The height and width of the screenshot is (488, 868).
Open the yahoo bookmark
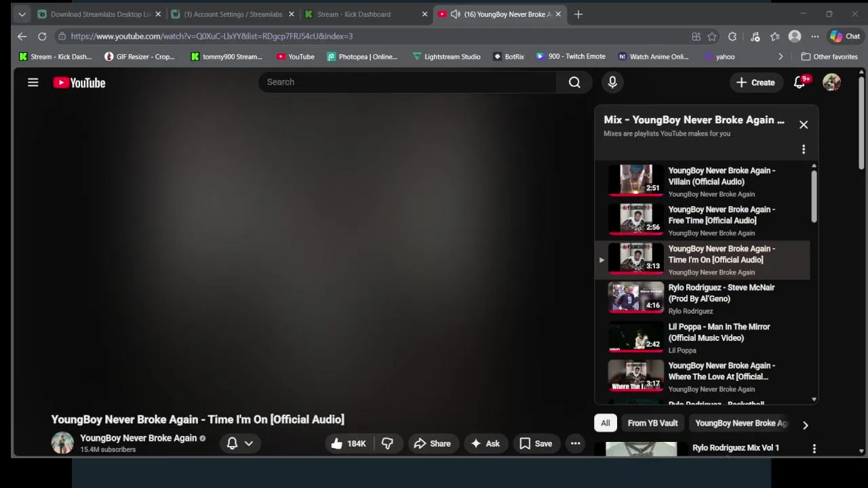pyautogui.click(x=719, y=57)
